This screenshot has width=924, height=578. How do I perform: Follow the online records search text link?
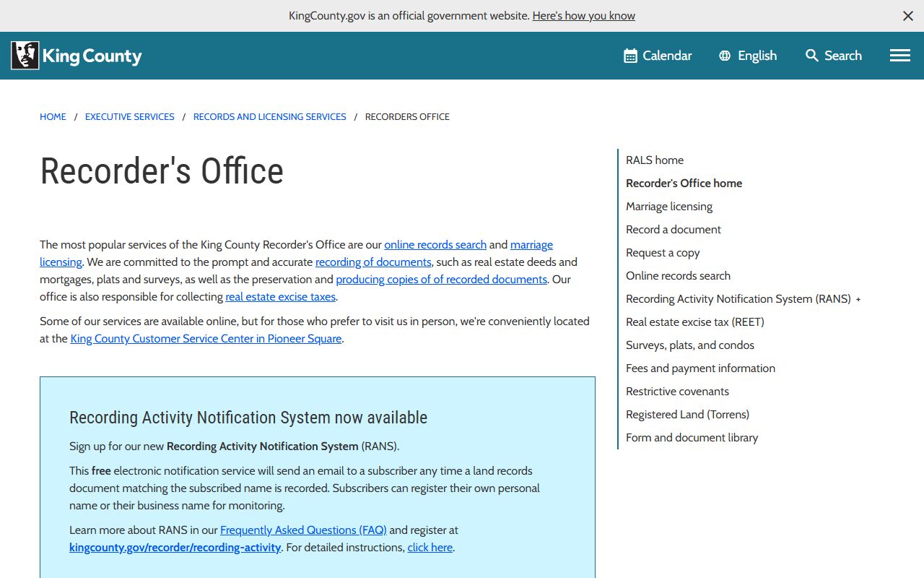coord(435,245)
